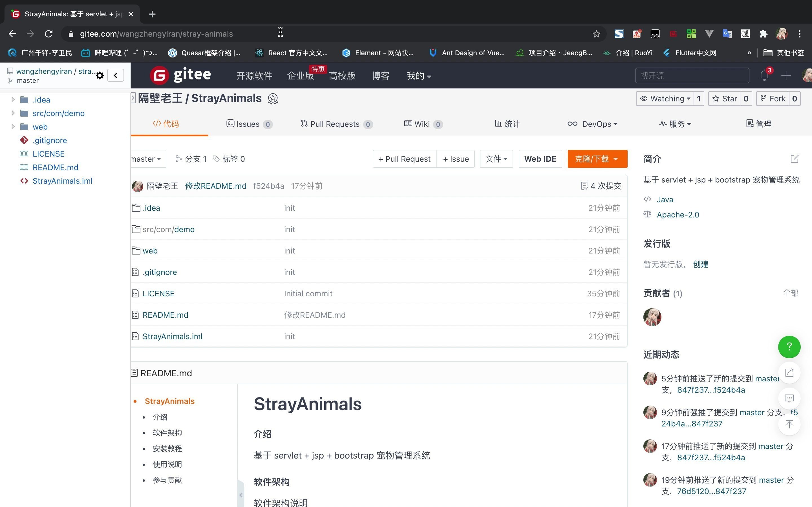Click the scroll-to-top arrow button
The image size is (812, 507).
click(789, 424)
